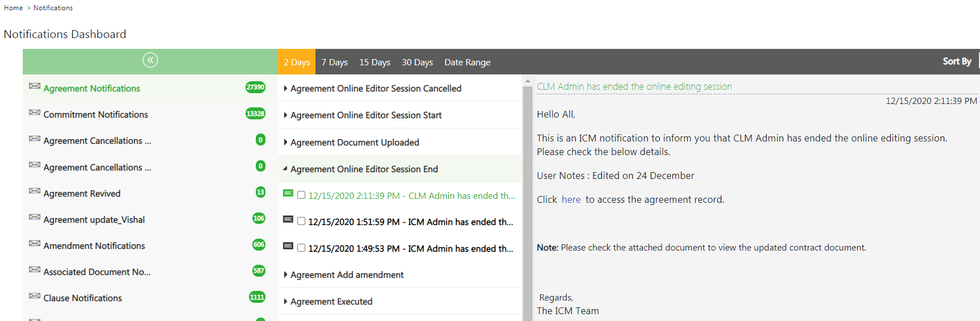980x321 pixels.
Task: Click envelope icon beside Amendment Notifications
Action: point(35,243)
